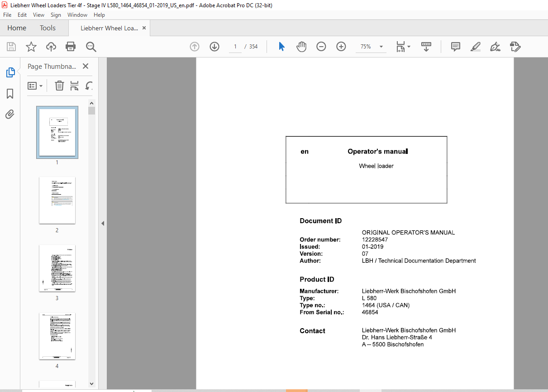Open thumbnails panel options dropdown
The image size is (548, 392).
[35, 86]
